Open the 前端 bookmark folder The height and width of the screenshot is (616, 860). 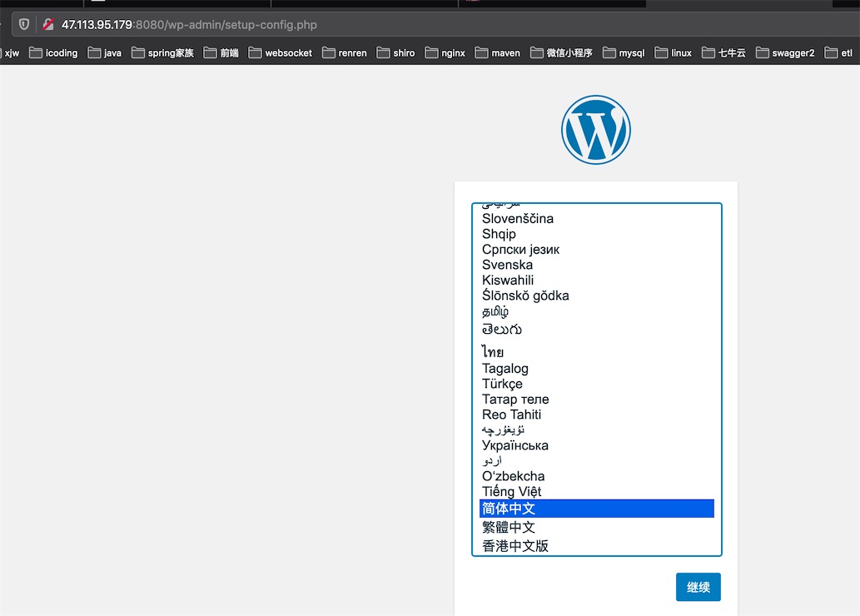point(221,52)
